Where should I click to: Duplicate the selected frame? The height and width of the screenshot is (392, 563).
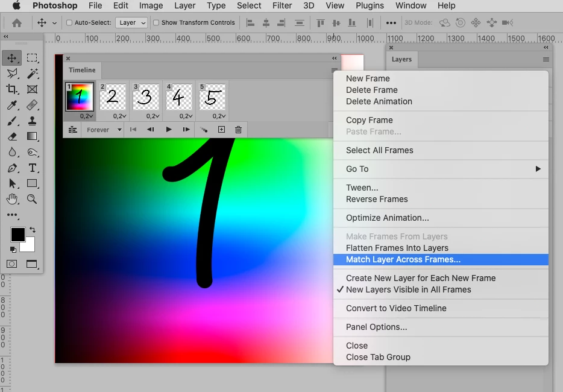pyautogui.click(x=222, y=130)
